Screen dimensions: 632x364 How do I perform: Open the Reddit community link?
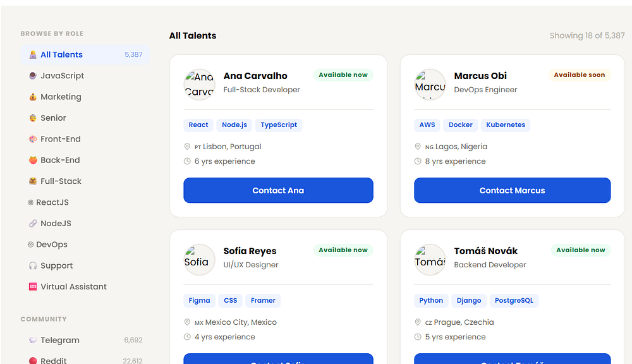click(54, 361)
